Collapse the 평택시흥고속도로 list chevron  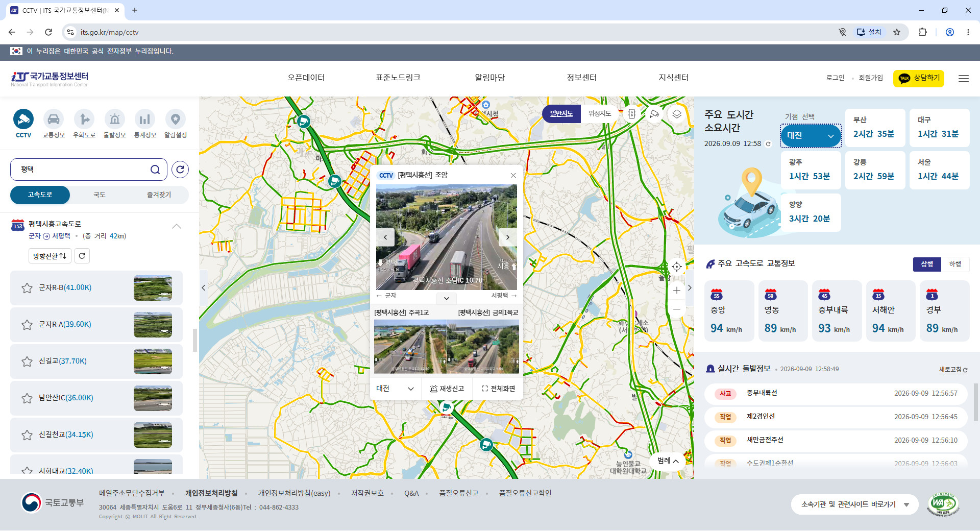pyautogui.click(x=177, y=226)
